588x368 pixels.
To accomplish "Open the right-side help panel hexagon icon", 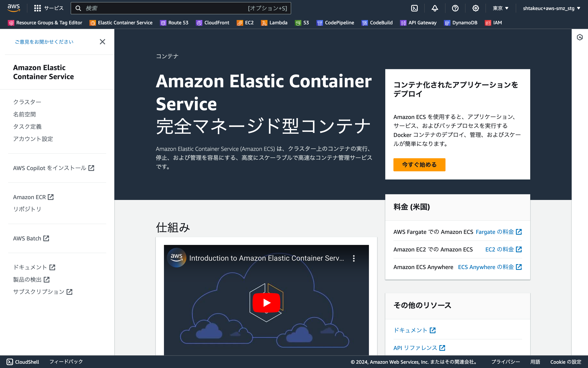I will [580, 37].
